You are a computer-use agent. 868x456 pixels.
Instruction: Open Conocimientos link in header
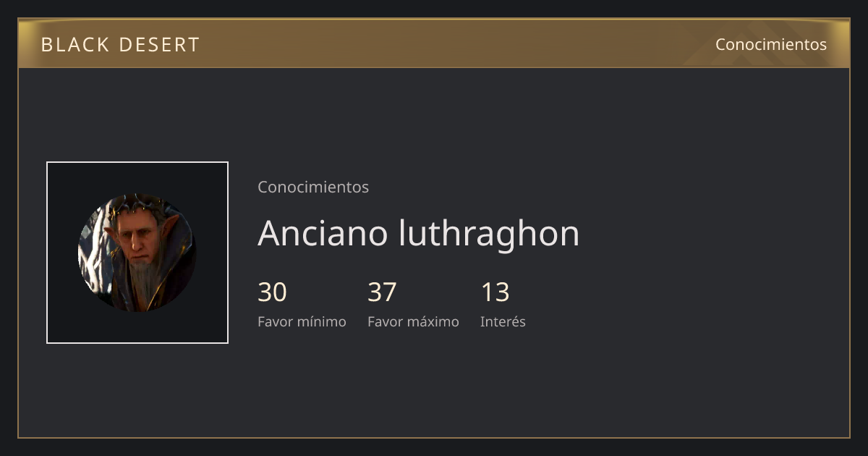[771, 44]
